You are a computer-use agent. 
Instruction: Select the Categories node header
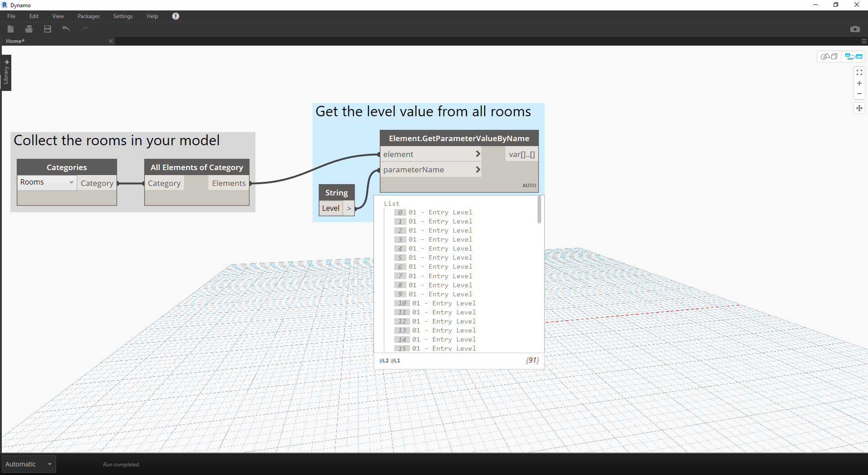click(67, 167)
